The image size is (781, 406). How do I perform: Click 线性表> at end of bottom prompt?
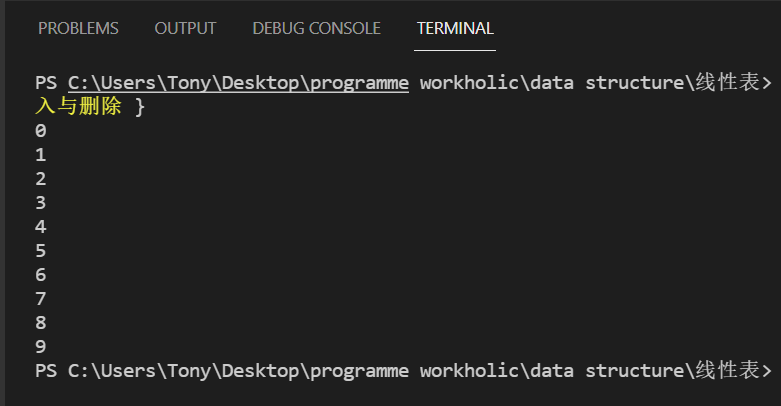click(733, 371)
